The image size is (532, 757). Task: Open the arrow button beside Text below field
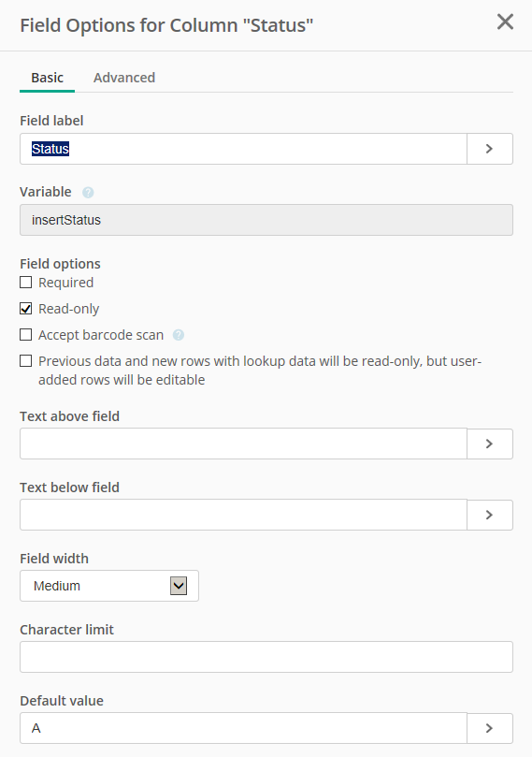coord(490,515)
